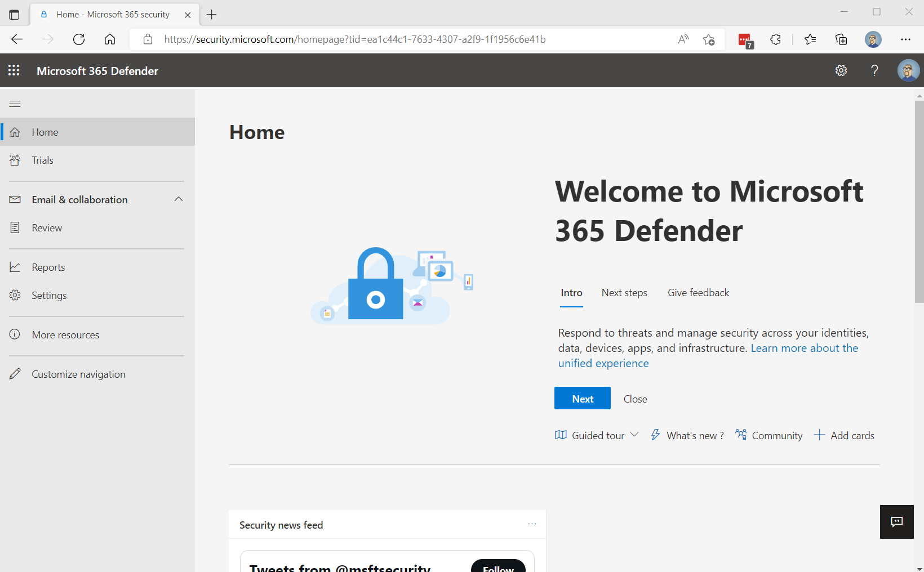Open the feedback chat bubble
Viewport: 924px width, 572px height.
[896, 522]
